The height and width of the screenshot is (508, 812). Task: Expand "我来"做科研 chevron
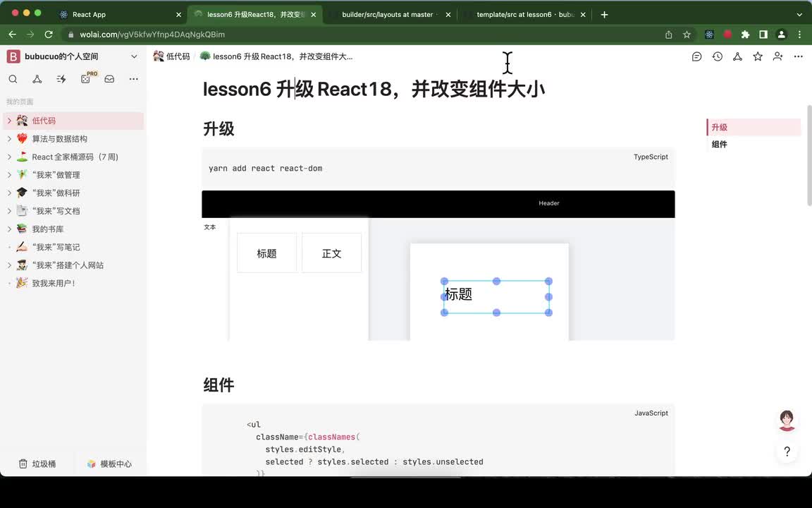click(x=9, y=193)
